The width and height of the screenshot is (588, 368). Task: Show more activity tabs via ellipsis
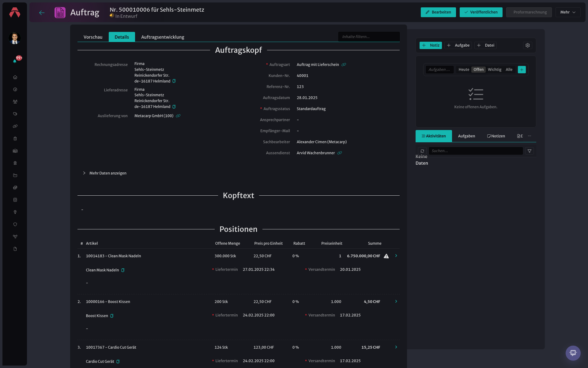(530, 136)
